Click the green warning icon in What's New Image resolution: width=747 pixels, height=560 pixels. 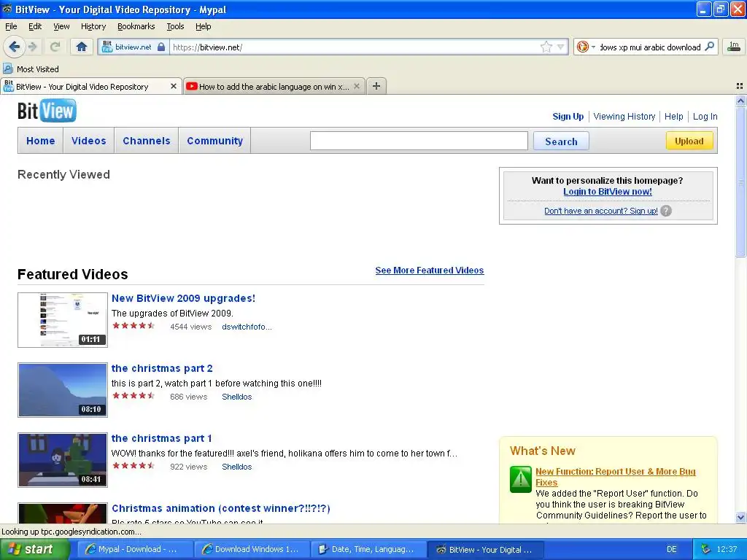coord(521,479)
